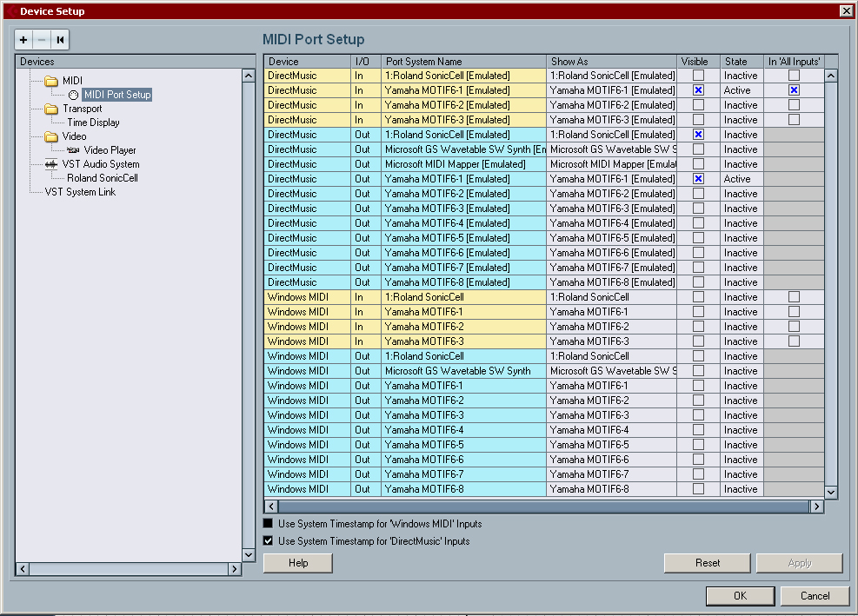The image size is (858, 616).
Task: Click the add device plus button
Action: point(24,40)
